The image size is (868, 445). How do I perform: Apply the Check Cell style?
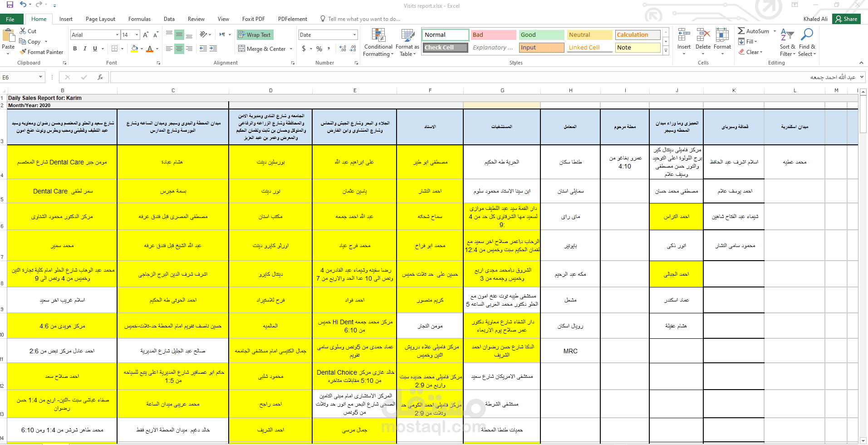coord(445,47)
